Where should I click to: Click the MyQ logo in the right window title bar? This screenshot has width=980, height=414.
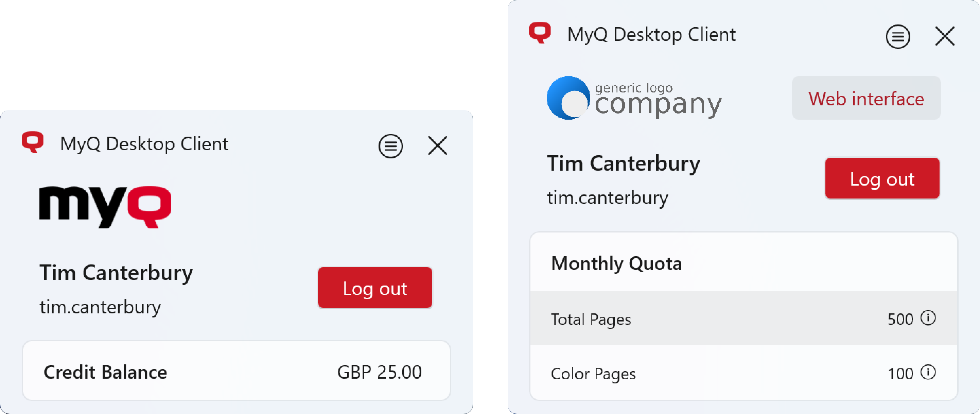(x=540, y=34)
